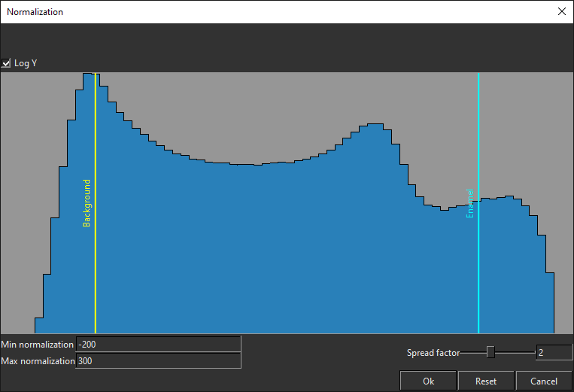The image size is (574, 392).
Task: Click the Spread factor text label
Action: coord(433,353)
